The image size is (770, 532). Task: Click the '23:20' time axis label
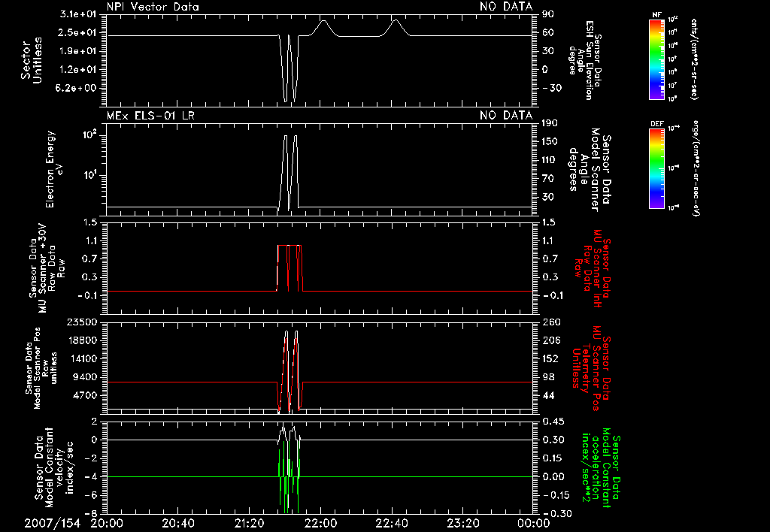tap(463, 524)
